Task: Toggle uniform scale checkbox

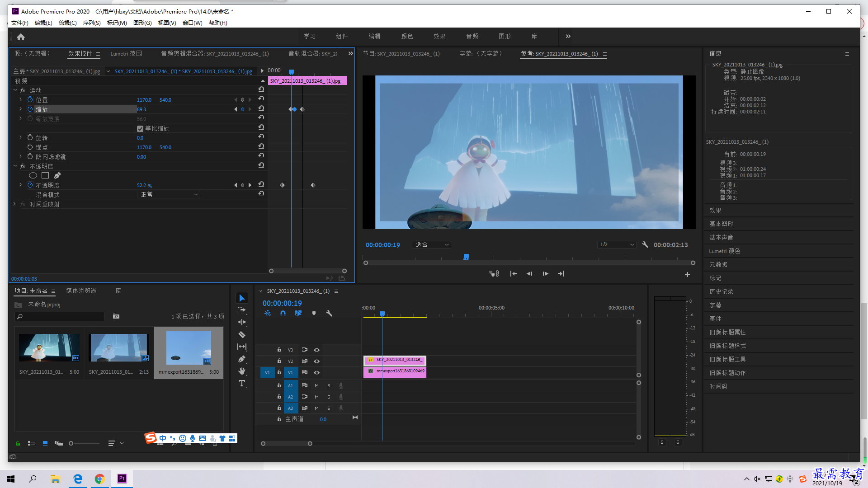Action: click(x=140, y=129)
